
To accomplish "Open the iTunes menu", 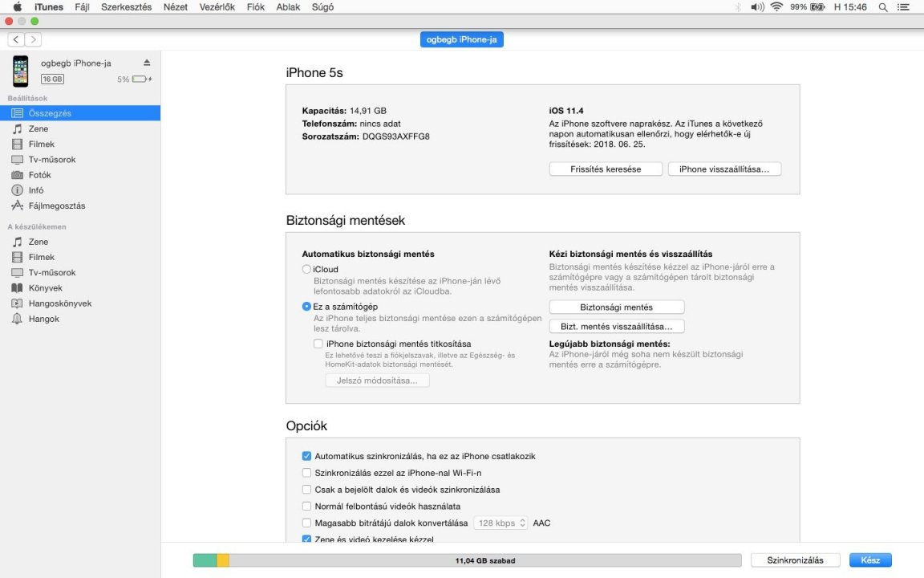I will point(48,7).
